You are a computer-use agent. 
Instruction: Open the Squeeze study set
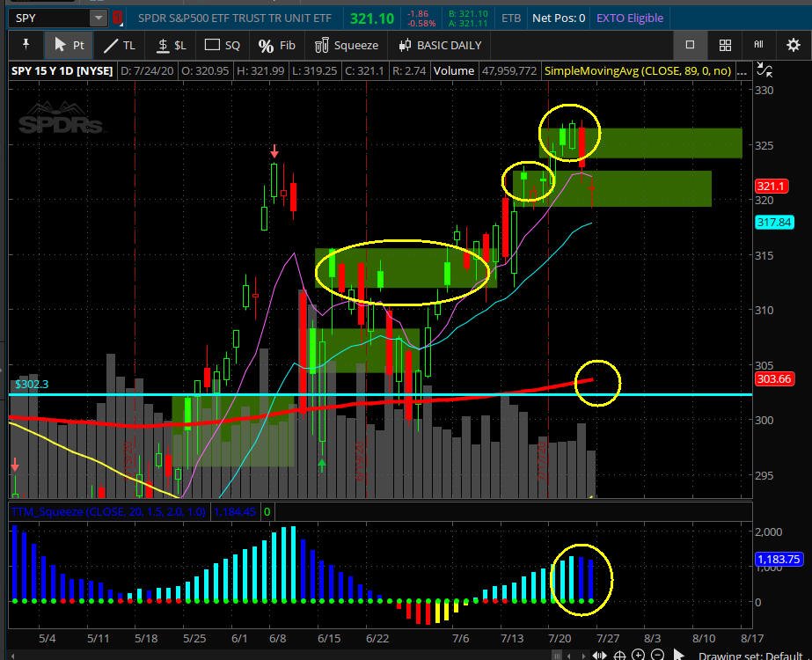click(x=347, y=45)
